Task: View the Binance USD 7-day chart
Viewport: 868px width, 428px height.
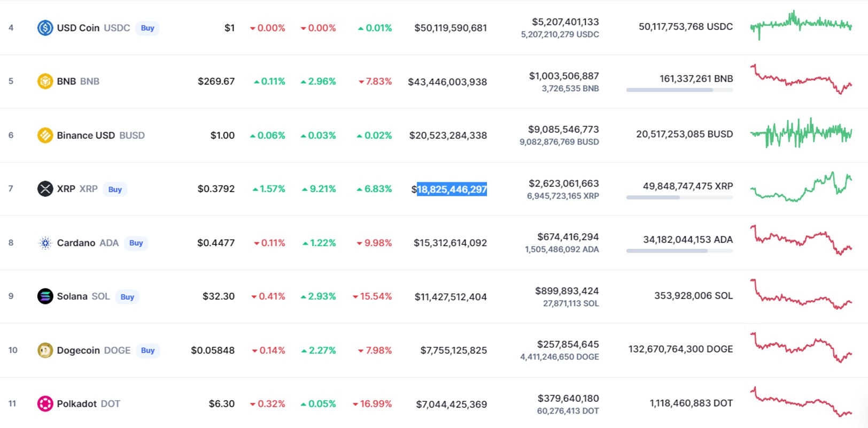Action: coord(801,133)
